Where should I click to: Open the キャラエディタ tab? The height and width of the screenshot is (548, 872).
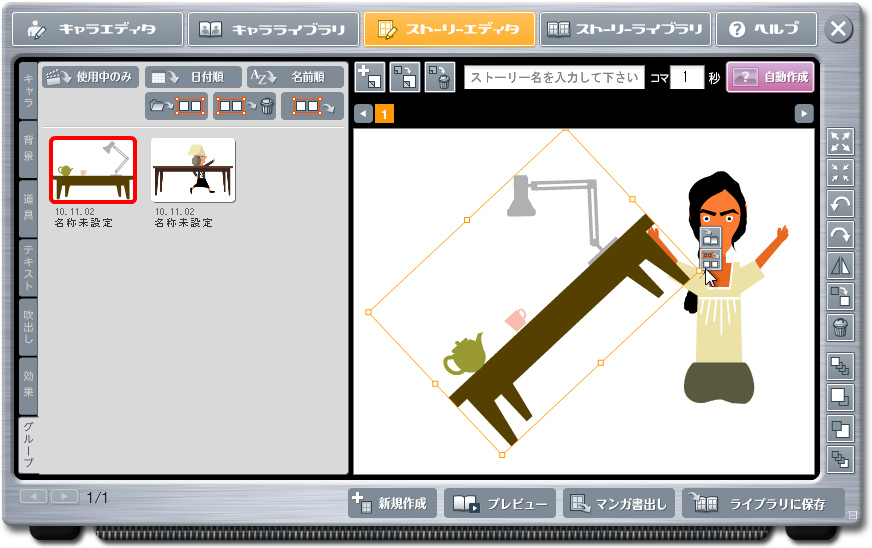[98, 29]
